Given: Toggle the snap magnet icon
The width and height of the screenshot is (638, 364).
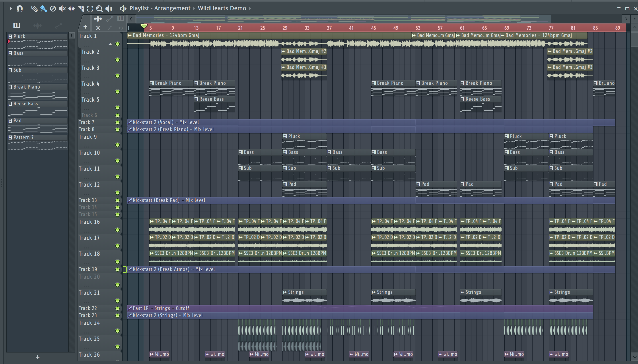Looking at the screenshot, I should [x=20, y=8].
